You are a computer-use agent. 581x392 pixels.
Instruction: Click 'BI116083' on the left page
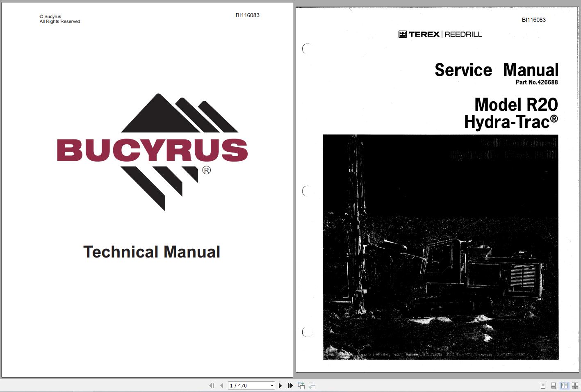247,15
